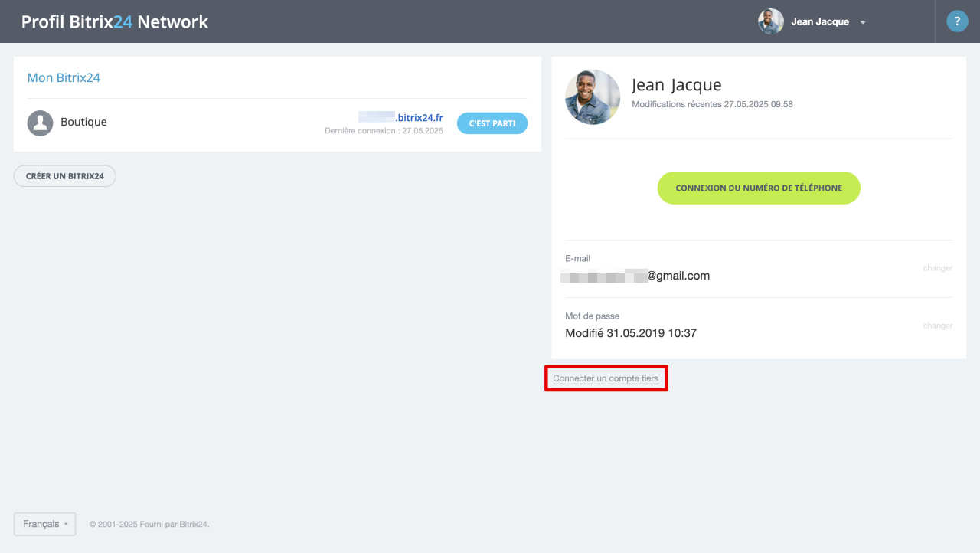Click the large Jean Jacque profile photo
980x553 pixels.
(593, 97)
